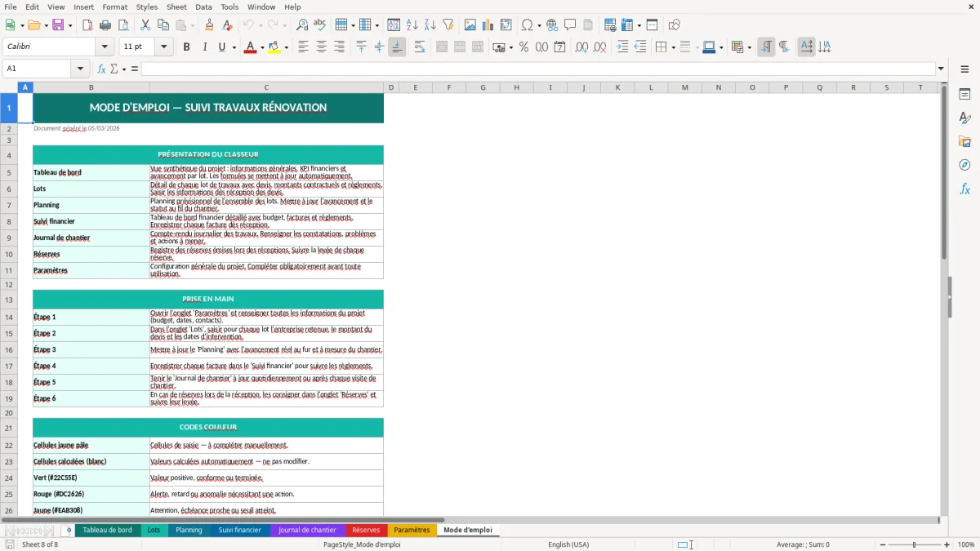Click the 100% zoom level
The width and height of the screenshot is (980, 551).
tap(966, 544)
